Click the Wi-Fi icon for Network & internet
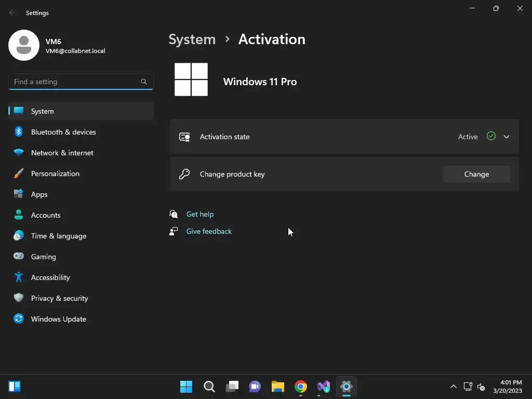 tap(19, 152)
